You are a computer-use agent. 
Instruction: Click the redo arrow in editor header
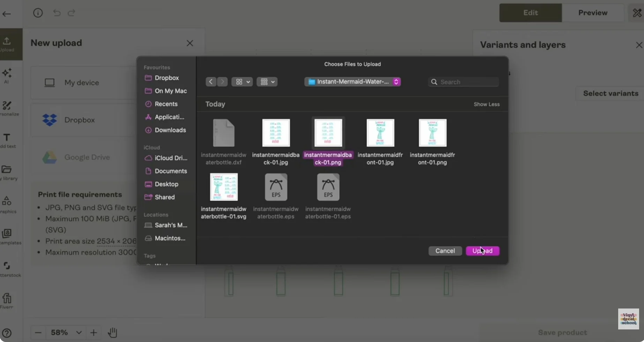[x=72, y=13]
